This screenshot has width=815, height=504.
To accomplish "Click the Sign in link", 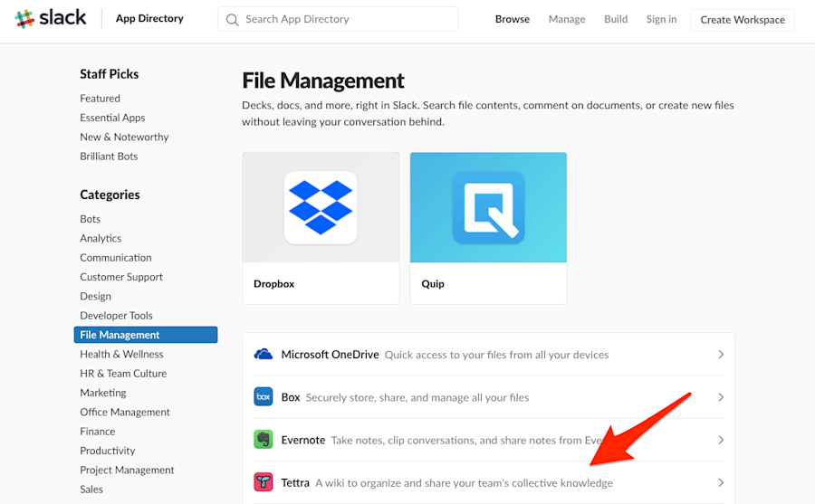I will [x=661, y=19].
